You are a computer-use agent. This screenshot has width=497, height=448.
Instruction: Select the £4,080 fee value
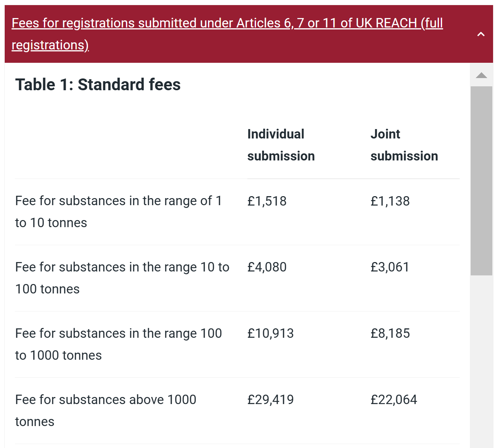click(x=267, y=267)
